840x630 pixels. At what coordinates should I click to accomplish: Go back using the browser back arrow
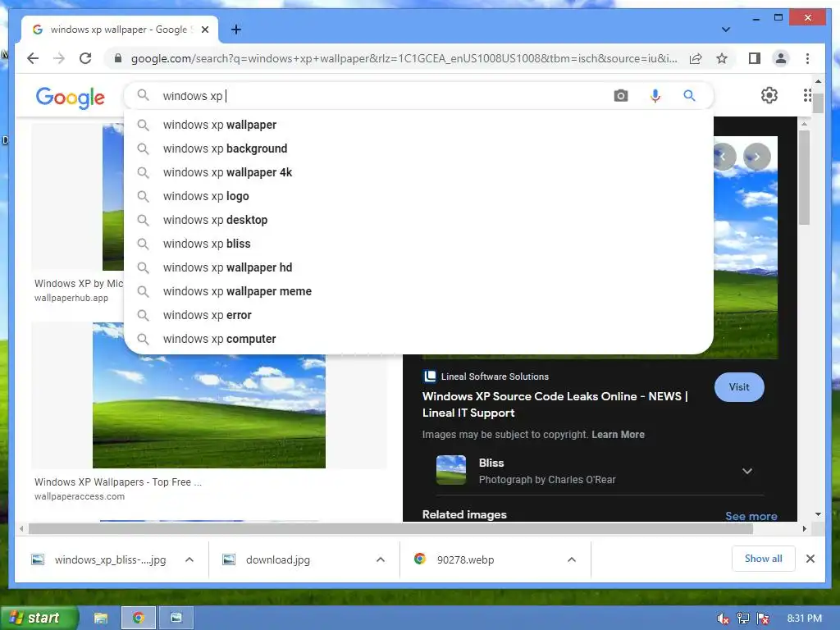[33, 58]
